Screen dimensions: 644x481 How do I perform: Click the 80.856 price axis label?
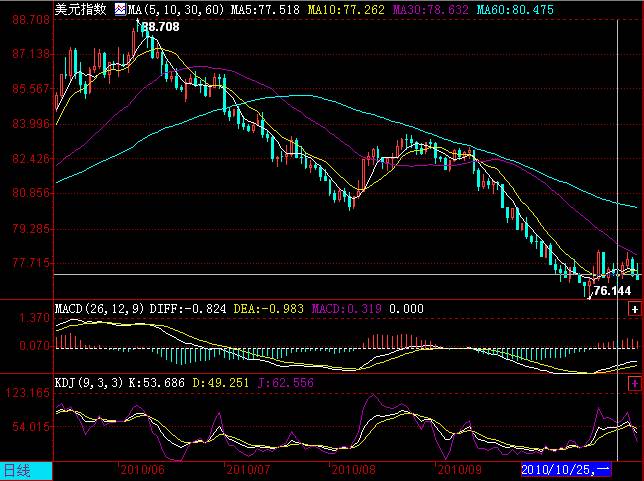click(31, 193)
